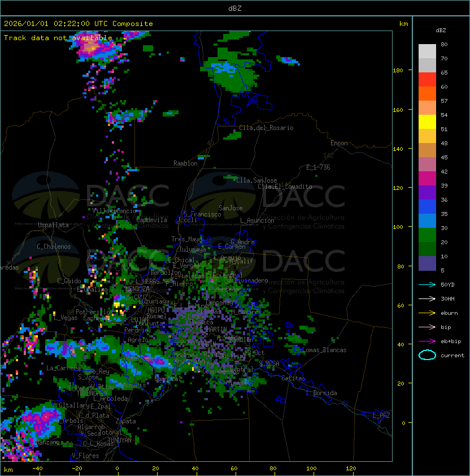Click the MENDOZA city label
The height and width of the screenshot is (476, 470).
pos(137,288)
